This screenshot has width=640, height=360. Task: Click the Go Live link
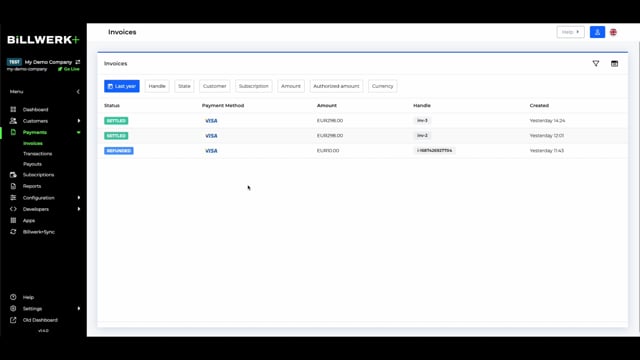(x=69, y=69)
